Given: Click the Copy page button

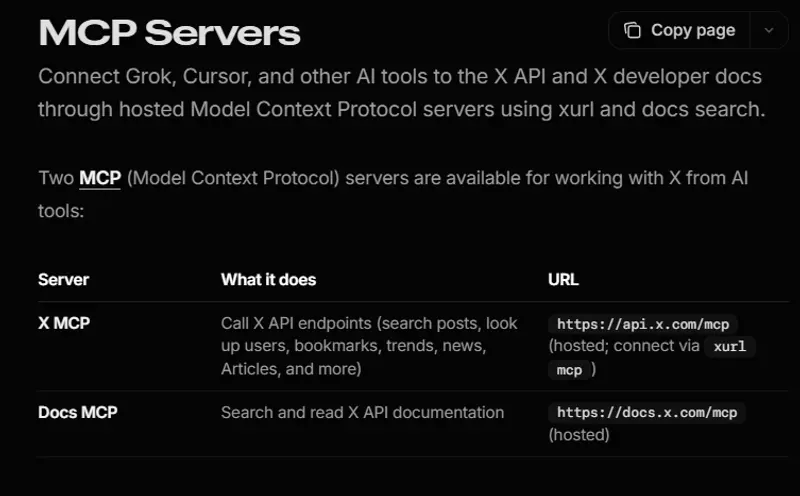Looking at the screenshot, I should pyautogui.click(x=679, y=31).
